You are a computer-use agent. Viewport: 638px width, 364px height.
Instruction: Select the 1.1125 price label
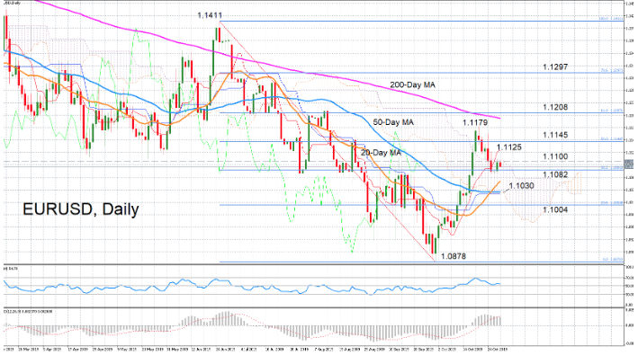[509, 147]
